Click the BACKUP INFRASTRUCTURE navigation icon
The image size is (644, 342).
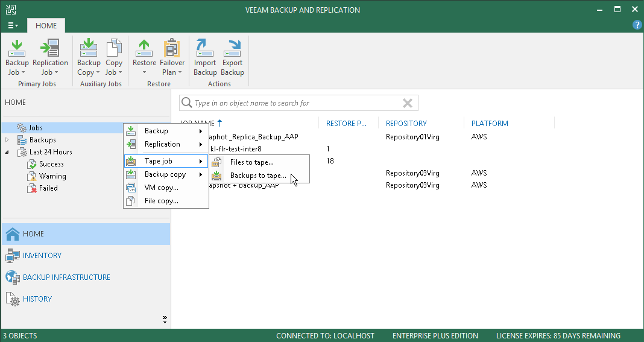point(13,277)
